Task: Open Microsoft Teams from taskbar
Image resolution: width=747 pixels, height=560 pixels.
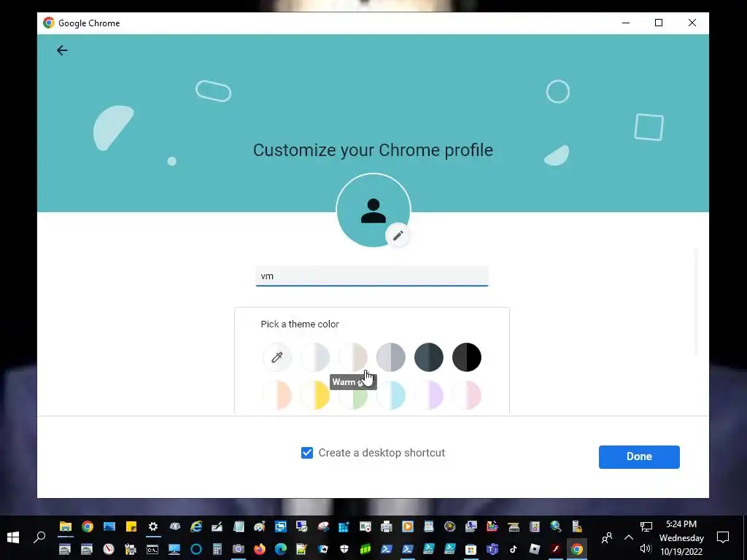Action: pyautogui.click(x=492, y=550)
